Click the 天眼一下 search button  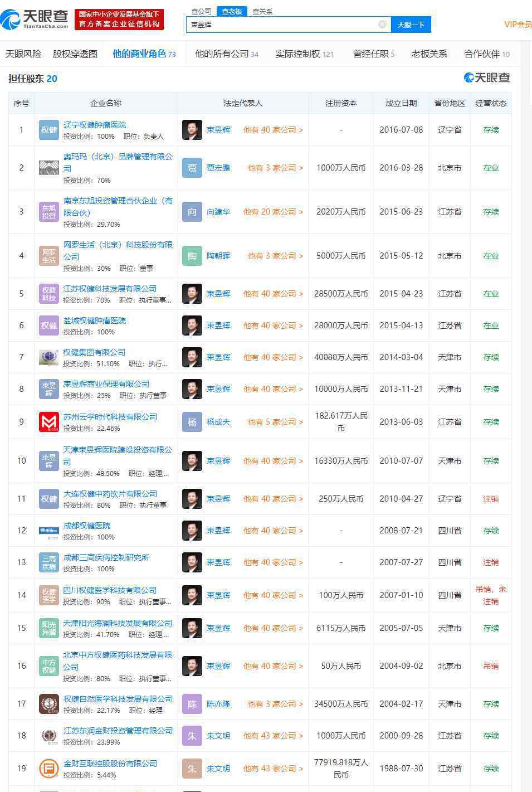tap(411, 25)
